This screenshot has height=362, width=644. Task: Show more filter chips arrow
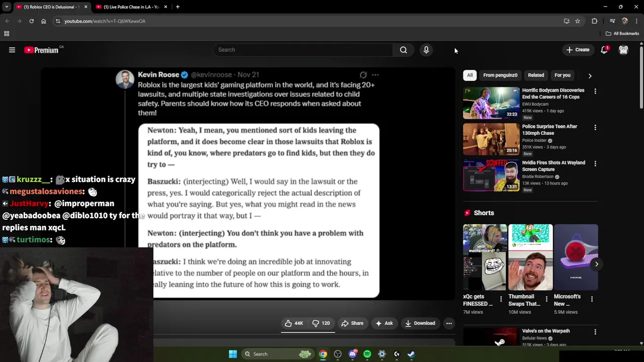pyautogui.click(x=590, y=76)
